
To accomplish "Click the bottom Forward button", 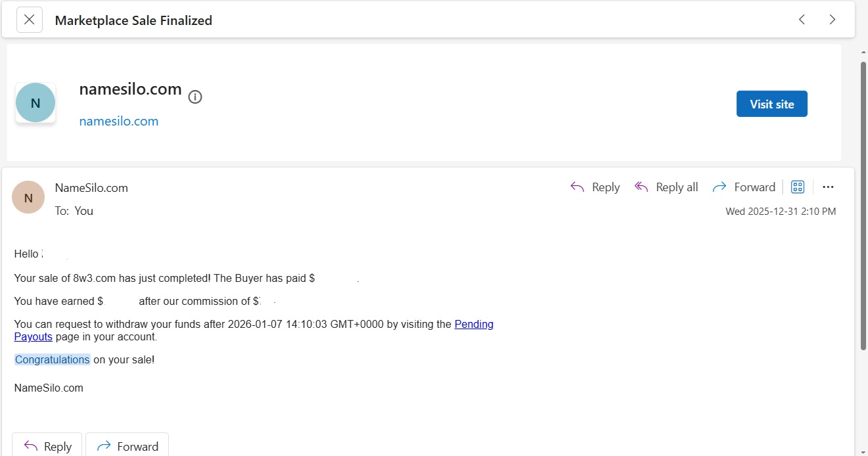I will click(x=127, y=446).
